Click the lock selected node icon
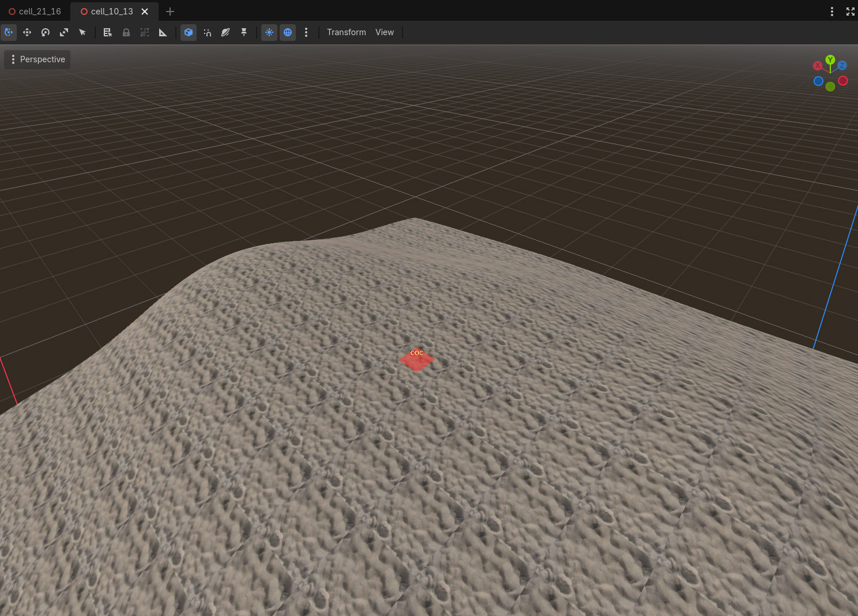 [x=126, y=32]
